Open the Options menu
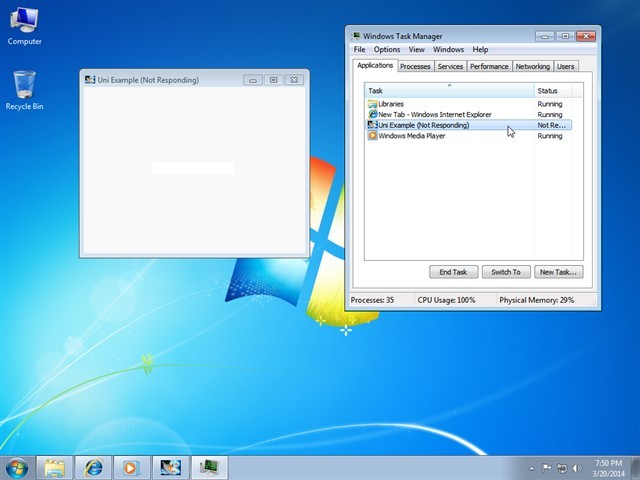This screenshot has width=640, height=480. [387, 49]
